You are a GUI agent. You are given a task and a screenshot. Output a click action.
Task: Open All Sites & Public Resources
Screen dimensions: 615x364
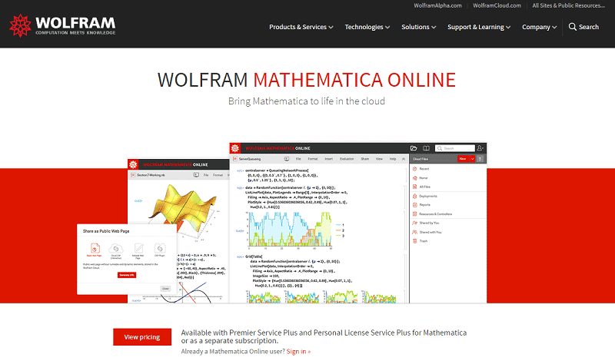tap(568, 5)
